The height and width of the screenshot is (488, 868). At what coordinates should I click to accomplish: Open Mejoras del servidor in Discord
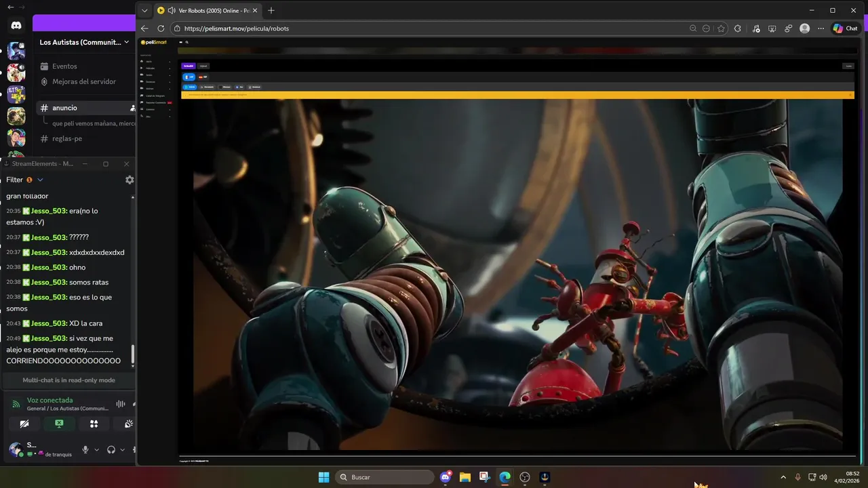click(x=83, y=81)
